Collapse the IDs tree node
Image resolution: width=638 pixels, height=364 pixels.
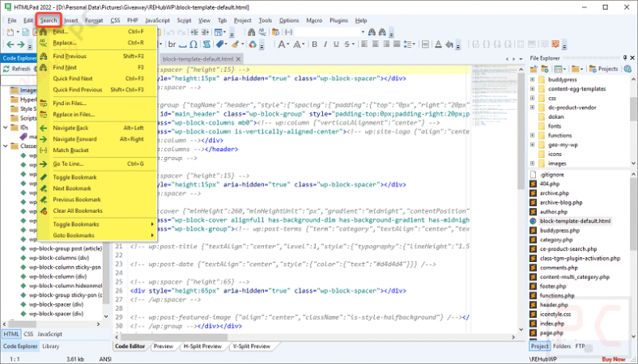(6, 127)
